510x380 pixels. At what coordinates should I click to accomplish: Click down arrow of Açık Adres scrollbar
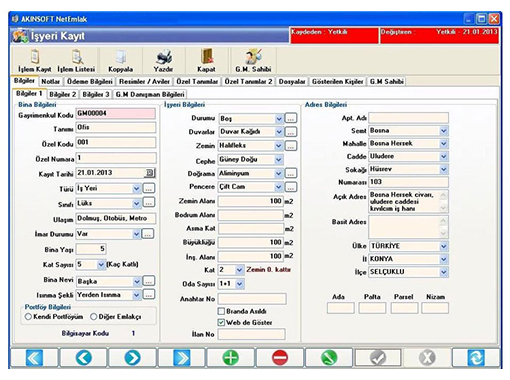[x=443, y=208]
